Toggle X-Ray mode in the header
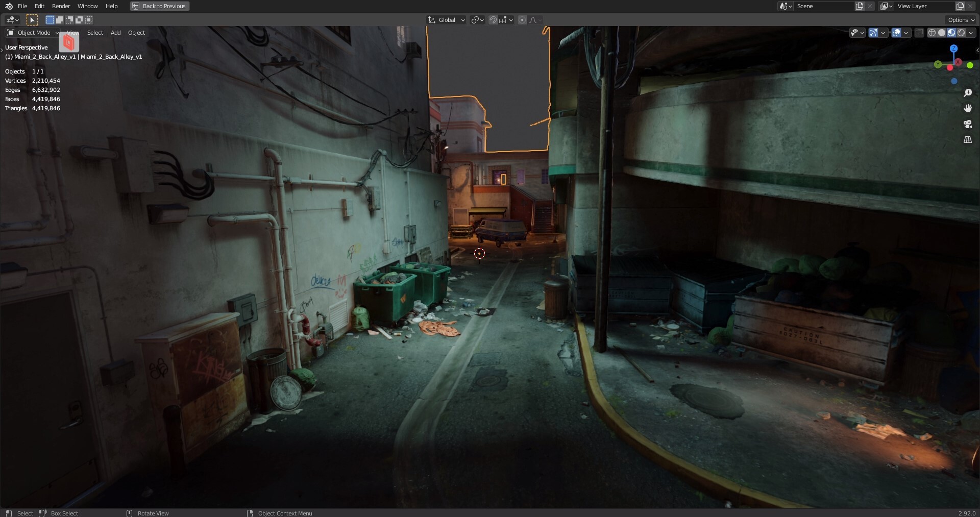 [919, 32]
